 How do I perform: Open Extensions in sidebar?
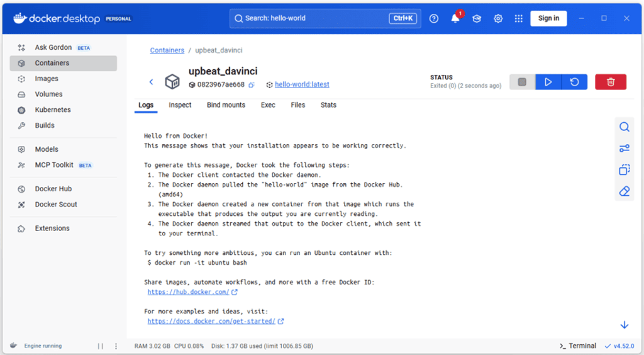tap(64, 228)
